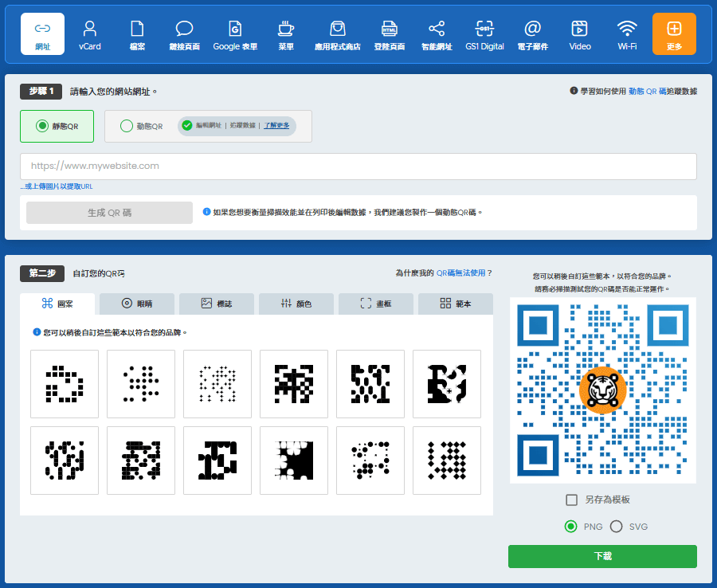Select the 電子郵件 @ icon

(533, 33)
